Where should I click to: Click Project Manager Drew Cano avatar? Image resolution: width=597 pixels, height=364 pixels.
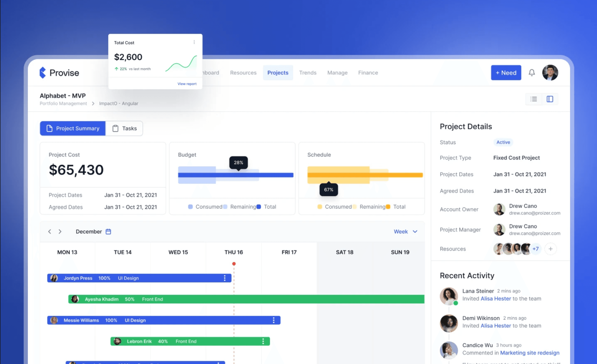point(499,230)
